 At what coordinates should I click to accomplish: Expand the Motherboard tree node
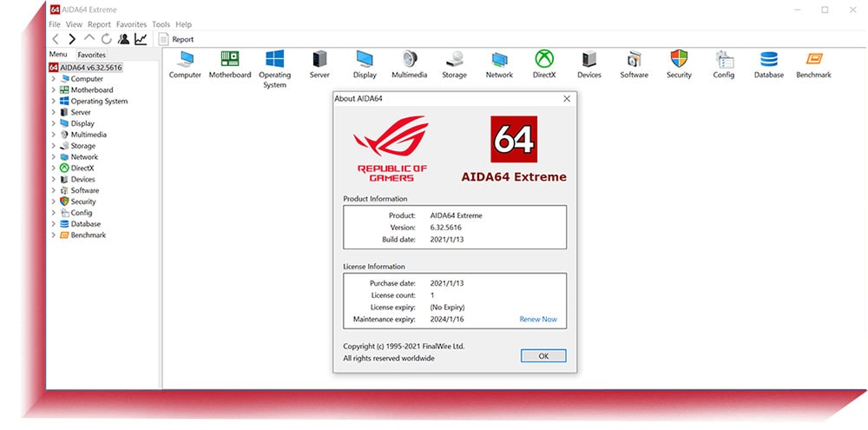[x=54, y=89]
